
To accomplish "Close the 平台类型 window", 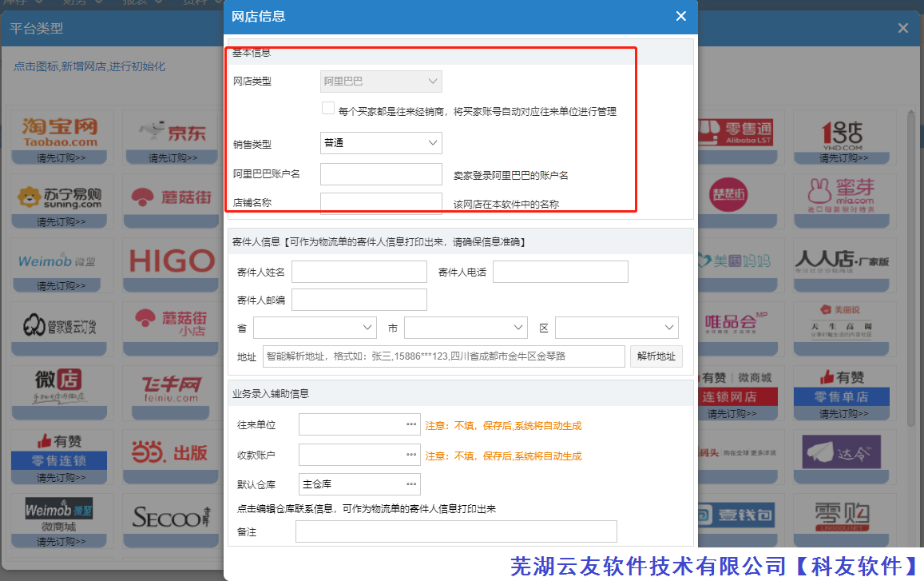I will (x=902, y=28).
